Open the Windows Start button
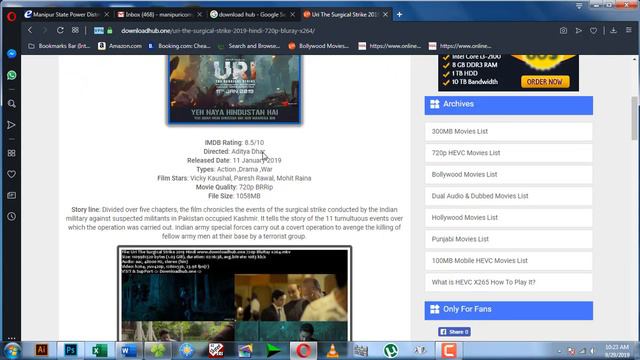 click(x=12, y=351)
